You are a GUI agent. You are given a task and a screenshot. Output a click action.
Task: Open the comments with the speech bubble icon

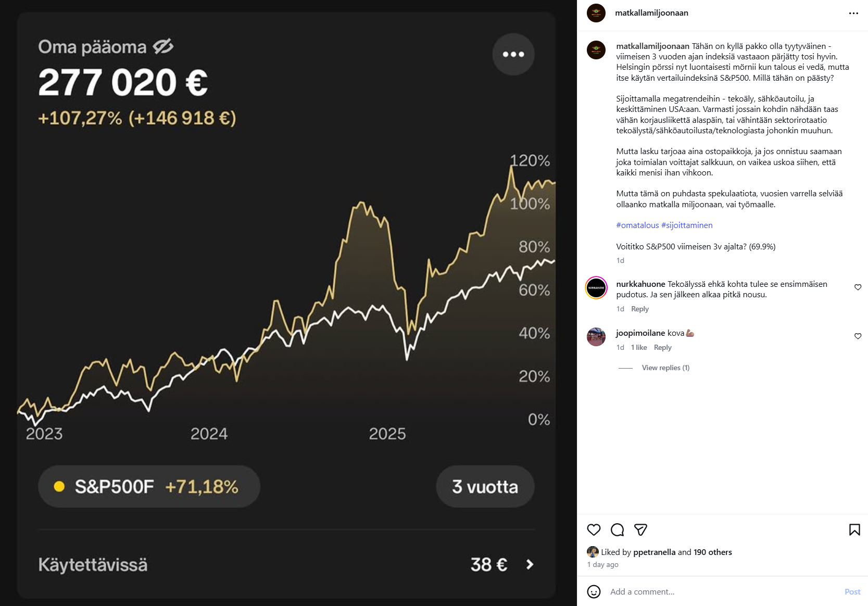tap(617, 529)
